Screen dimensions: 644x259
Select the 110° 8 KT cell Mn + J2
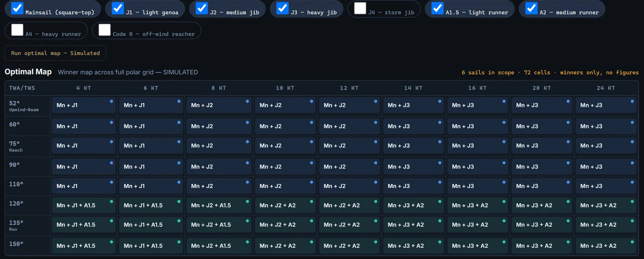[x=219, y=186]
